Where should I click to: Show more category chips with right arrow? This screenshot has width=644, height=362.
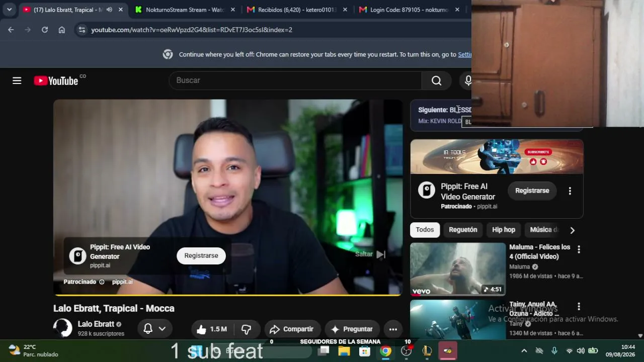[x=572, y=230]
